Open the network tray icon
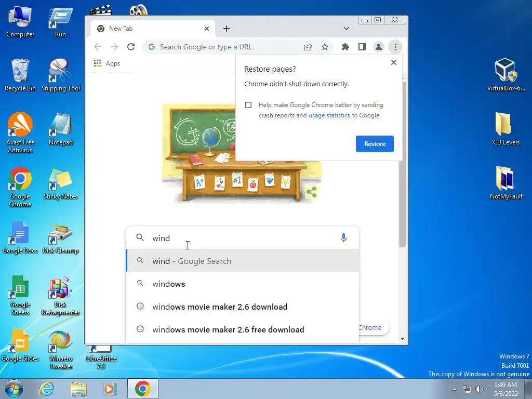 [467, 389]
